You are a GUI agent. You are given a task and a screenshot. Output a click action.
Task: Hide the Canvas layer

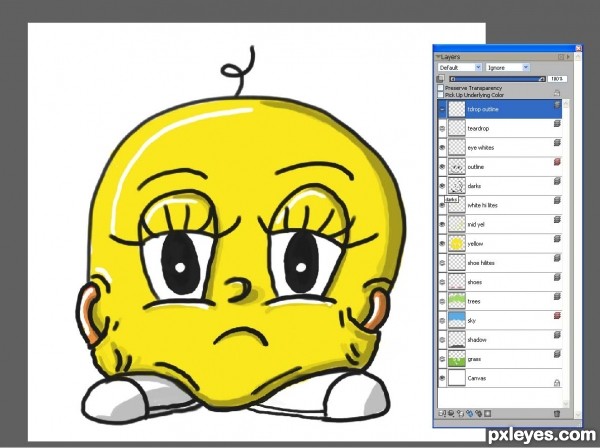coord(442,378)
